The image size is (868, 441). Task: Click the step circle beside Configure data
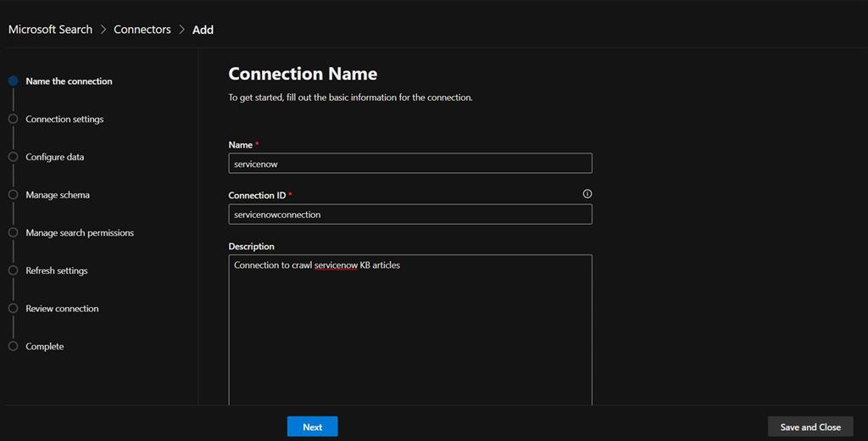14,157
